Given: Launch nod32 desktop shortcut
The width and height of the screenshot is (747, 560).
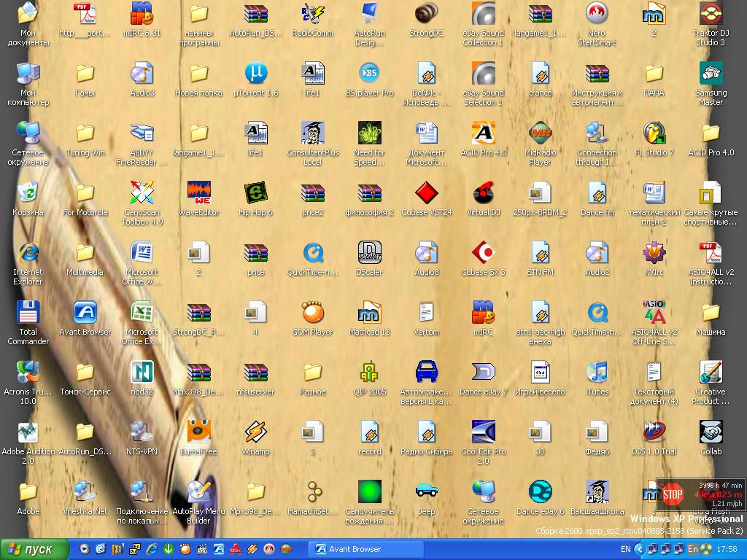Looking at the screenshot, I should 142,373.
